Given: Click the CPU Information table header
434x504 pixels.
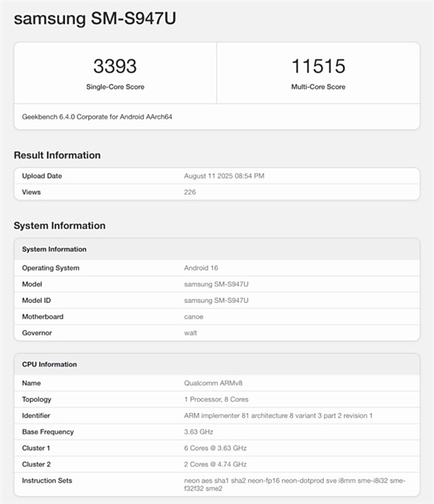Looking at the screenshot, I should click(x=49, y=364).
